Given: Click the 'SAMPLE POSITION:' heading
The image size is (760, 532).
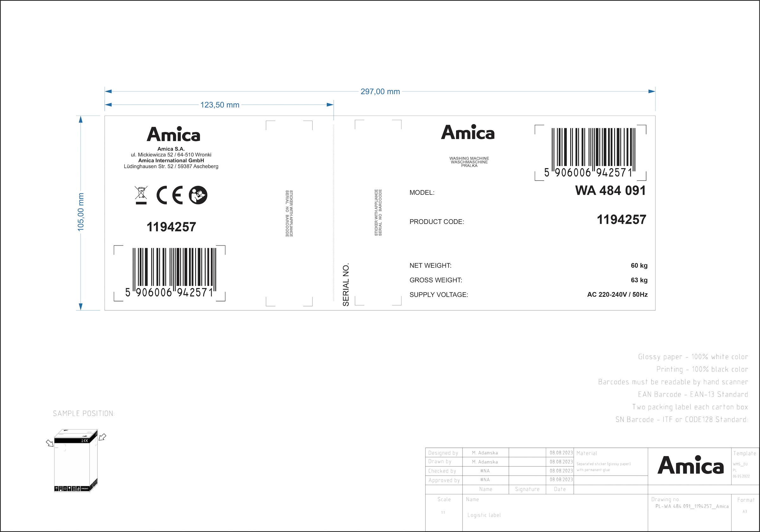Looking at the screenshot, I should point(84,413).
